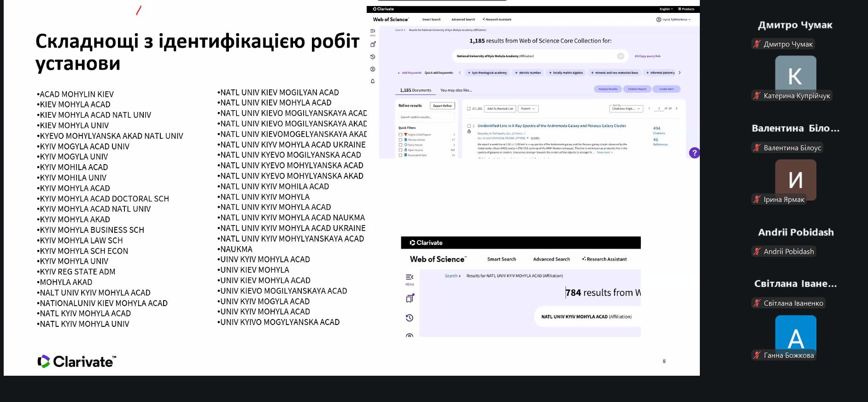Click the Products grid icon in header
868x402 pixels.
(686, 9)
